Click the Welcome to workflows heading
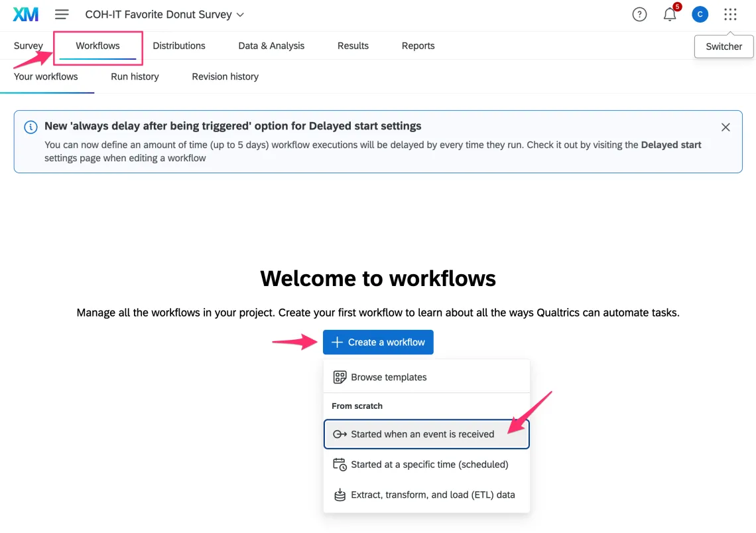This screenshot has height=533, width=756. pyautogui.click(x=378, y=279)
